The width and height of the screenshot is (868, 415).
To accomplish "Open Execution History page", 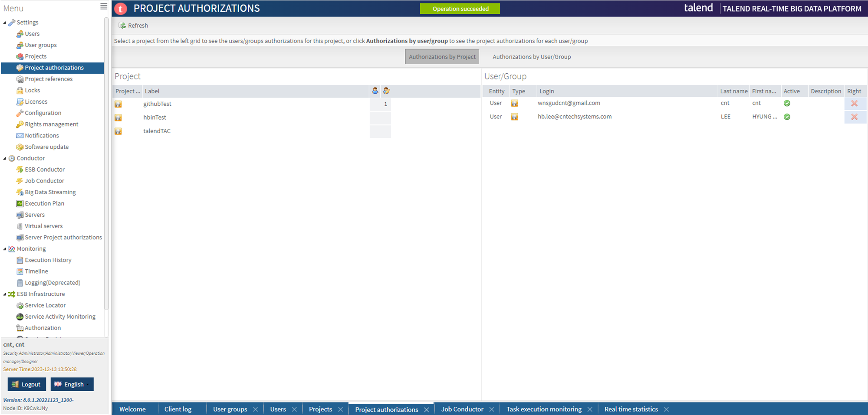I will pos(48,260).
